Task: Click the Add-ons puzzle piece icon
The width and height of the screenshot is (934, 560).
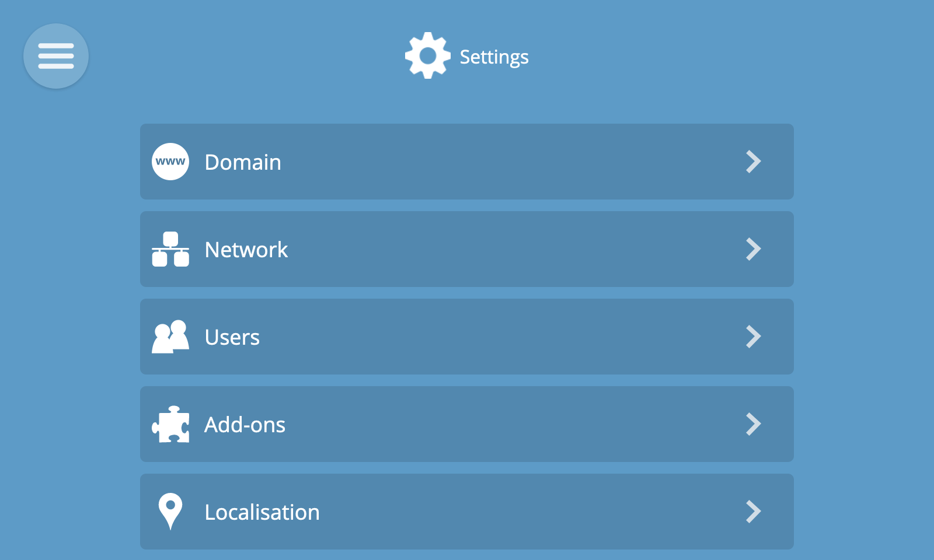Action: click(170, 424)
